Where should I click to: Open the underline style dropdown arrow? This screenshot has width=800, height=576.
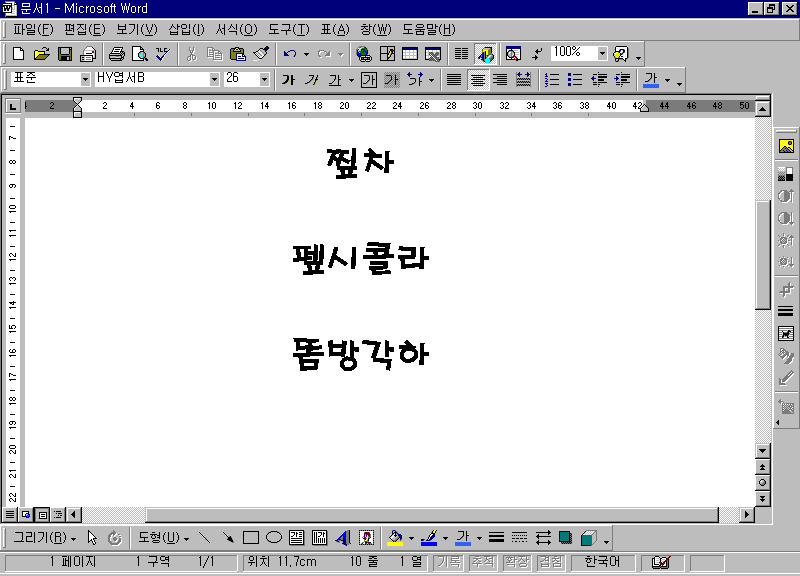point(351,80)
